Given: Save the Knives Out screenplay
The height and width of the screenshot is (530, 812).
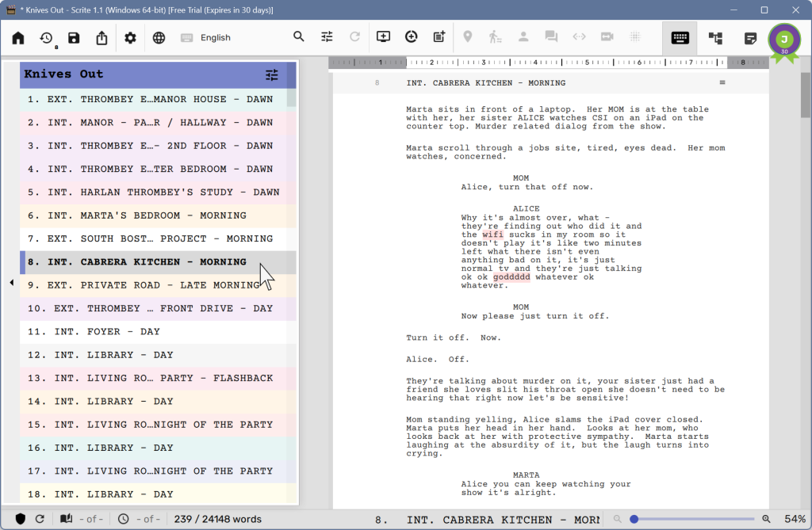Looking at the screenshot, I should coord(74,36).
